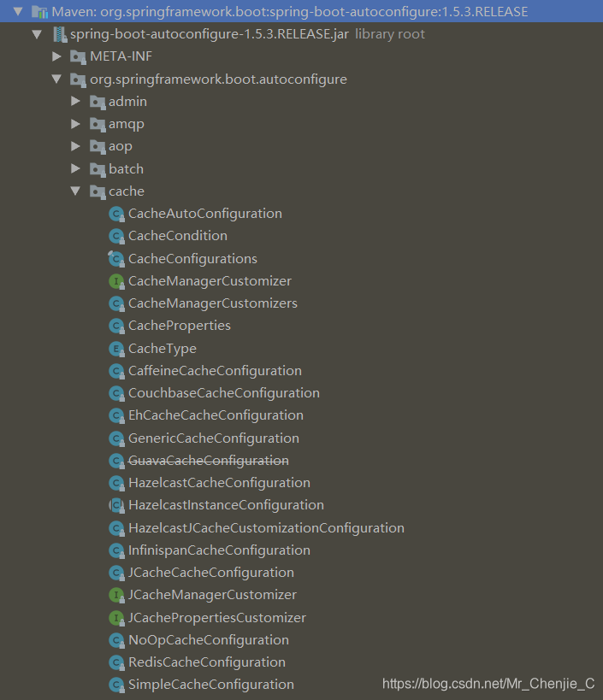
Task: Open the CouchbaseCacheConfiguration class
Action: click(x=224, y=393)
